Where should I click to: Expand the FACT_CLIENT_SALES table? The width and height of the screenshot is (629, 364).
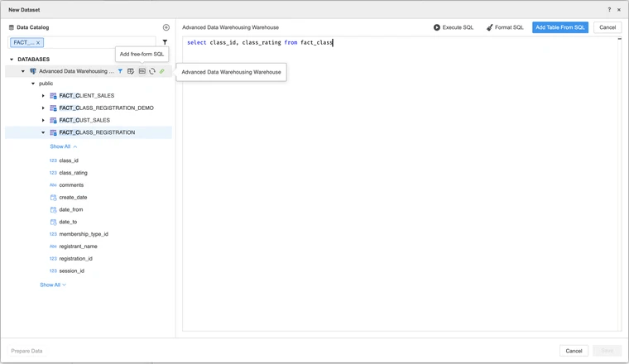[43, 96]
